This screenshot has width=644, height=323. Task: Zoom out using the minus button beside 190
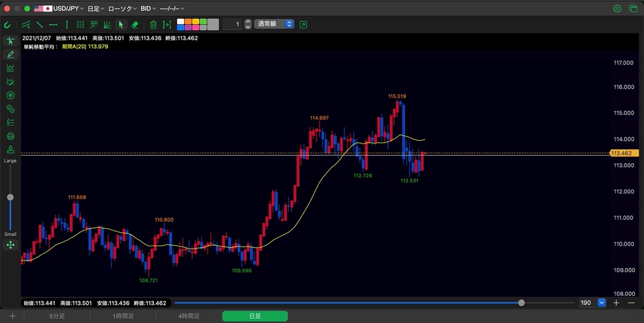click(x=630, y=303)
